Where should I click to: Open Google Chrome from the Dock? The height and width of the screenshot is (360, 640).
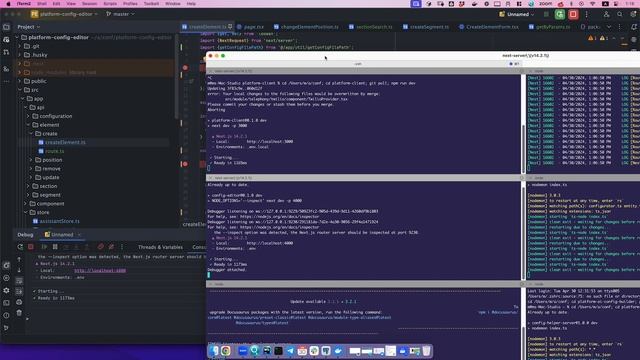tap(226, 351)
